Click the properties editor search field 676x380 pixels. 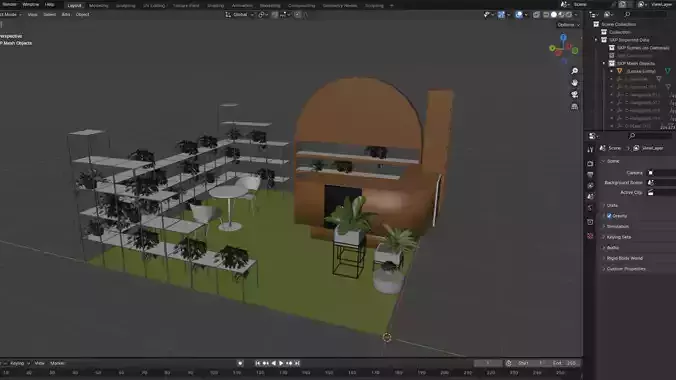651,136
